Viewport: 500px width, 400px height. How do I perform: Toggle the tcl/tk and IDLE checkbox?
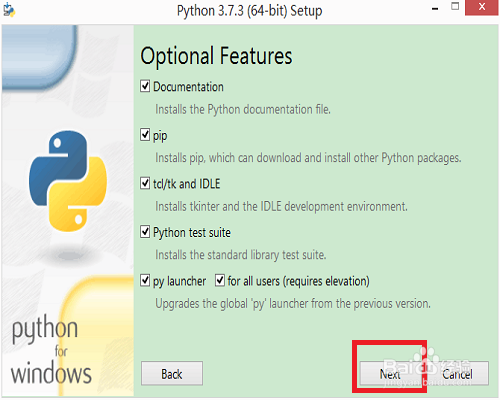click(145, 183)
